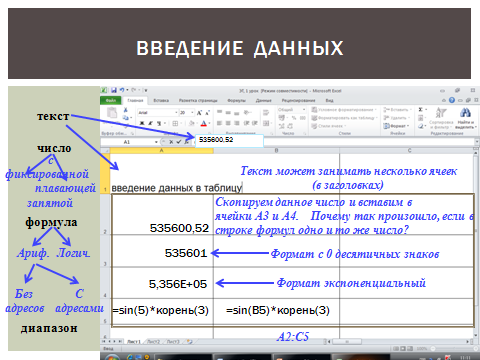This screenshot has width=480, height=360.
Task: Open the font size 20 dropdown
Action: [x=192, y=113]
